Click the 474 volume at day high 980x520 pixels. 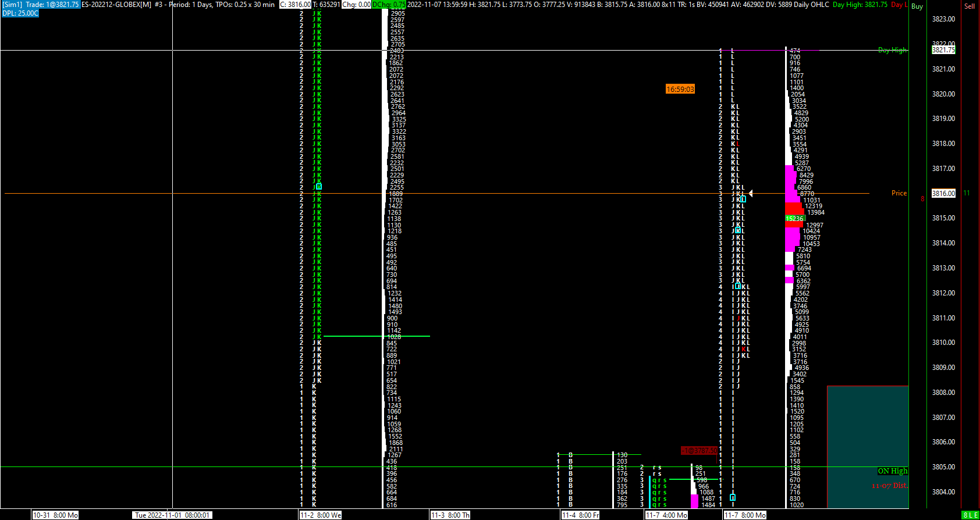pos(795,51)
